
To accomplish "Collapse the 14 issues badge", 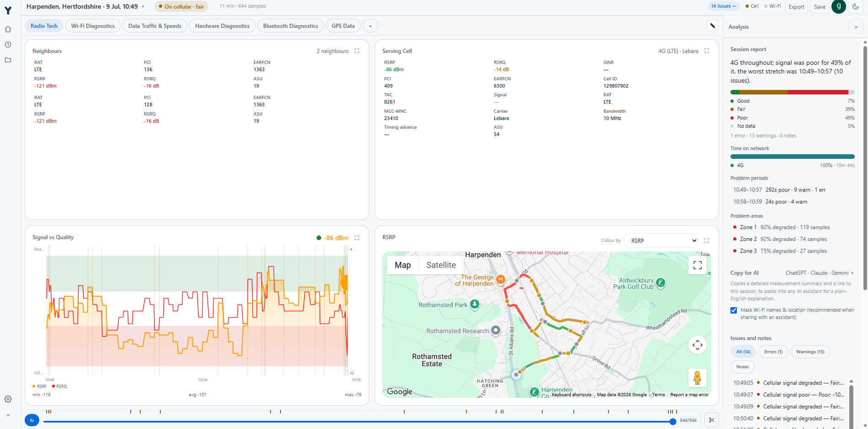I will (x=724, y=6).
